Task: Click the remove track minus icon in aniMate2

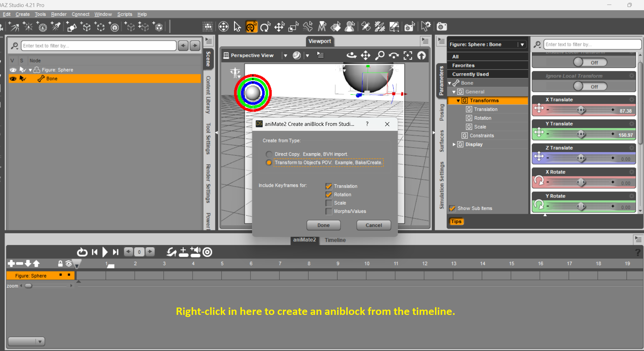Action: pyautogui.click(x=20, y=263)
